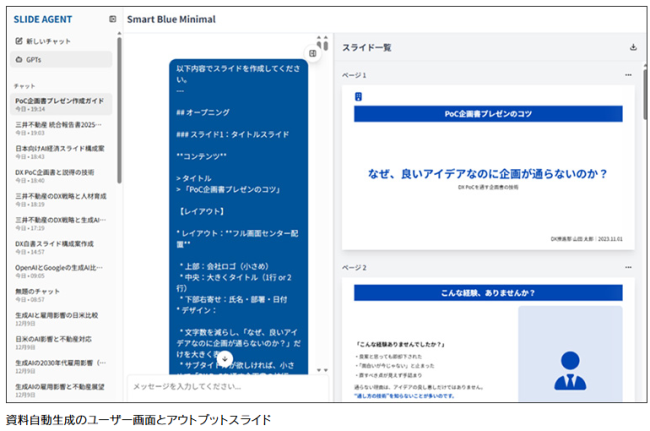Collapse the SLIDE AGENT sidebar panel
Screen dimensions: 650x431
tap(112, 19)
